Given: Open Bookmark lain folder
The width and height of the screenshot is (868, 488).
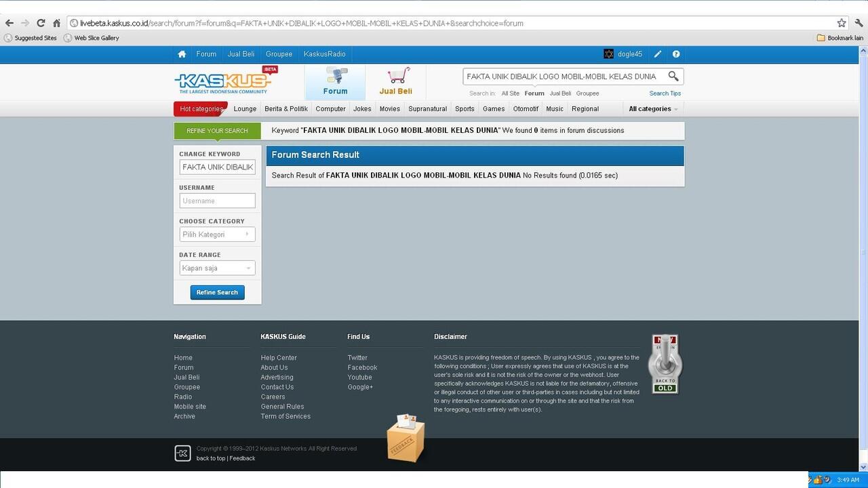Looking at the screenshot, I should [840, 38].
